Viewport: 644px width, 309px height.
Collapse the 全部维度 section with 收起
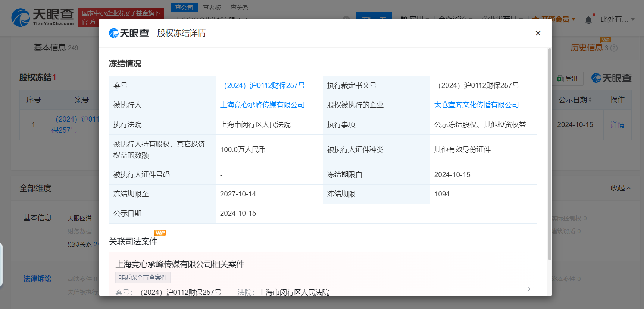[x=621, y=188]
